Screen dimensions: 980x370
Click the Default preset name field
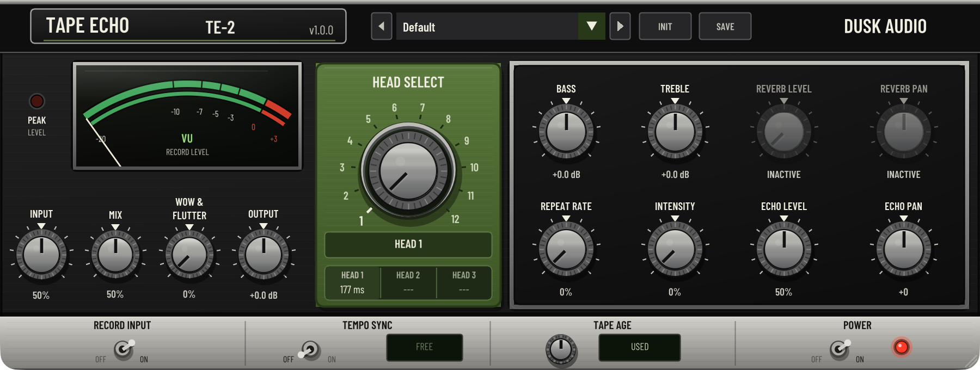point(487,26)
